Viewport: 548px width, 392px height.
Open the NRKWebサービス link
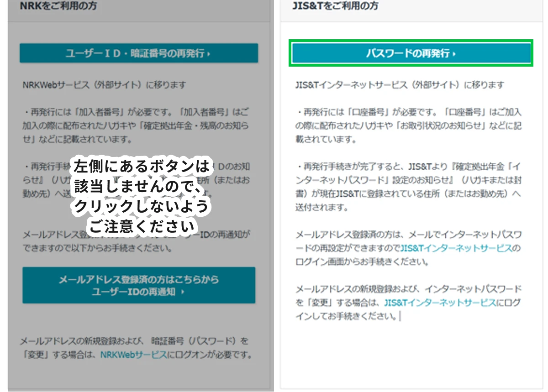point(134,355)
